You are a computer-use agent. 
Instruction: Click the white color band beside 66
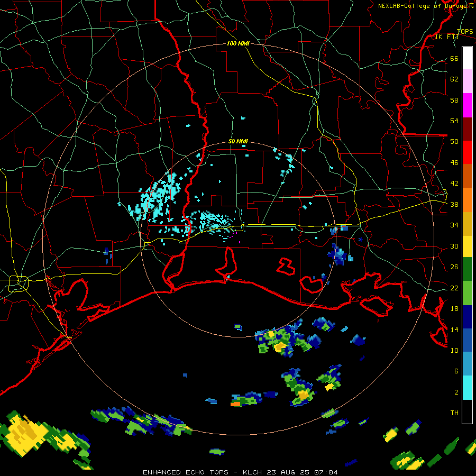point(467,58)
